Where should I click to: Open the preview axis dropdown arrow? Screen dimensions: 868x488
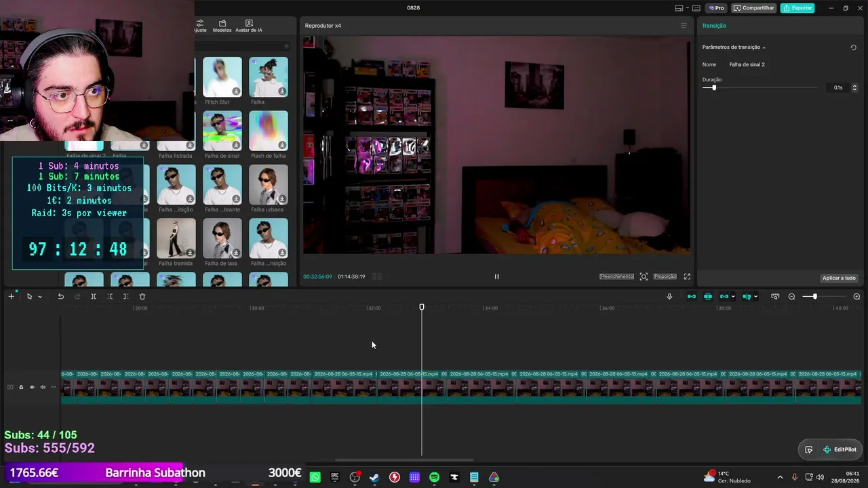[x=755, y=296]
